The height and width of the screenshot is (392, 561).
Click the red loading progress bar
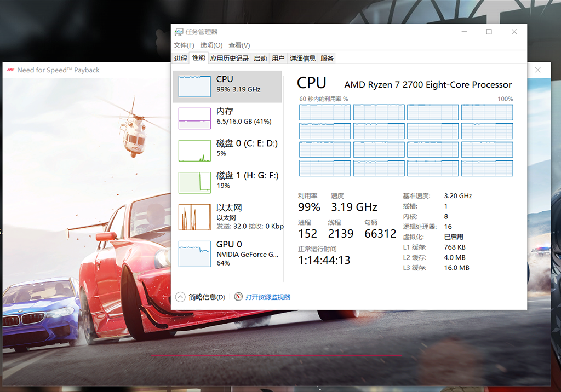pos(277,355)
